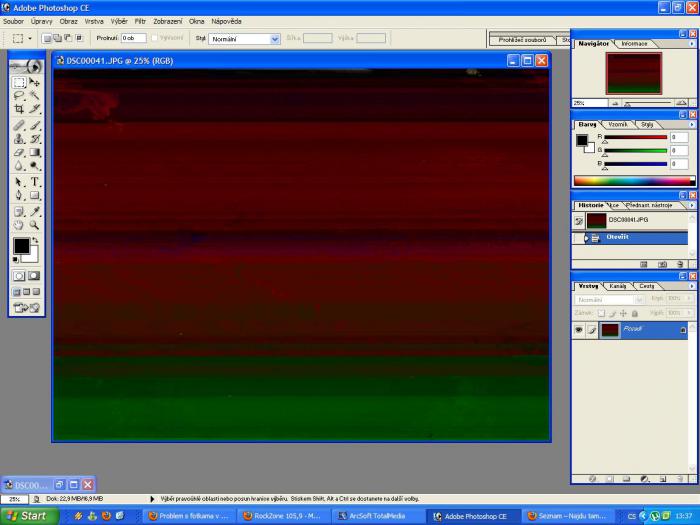Select the Magic Wand tool
Screen dimensions: 700x525
coord(35,95)
